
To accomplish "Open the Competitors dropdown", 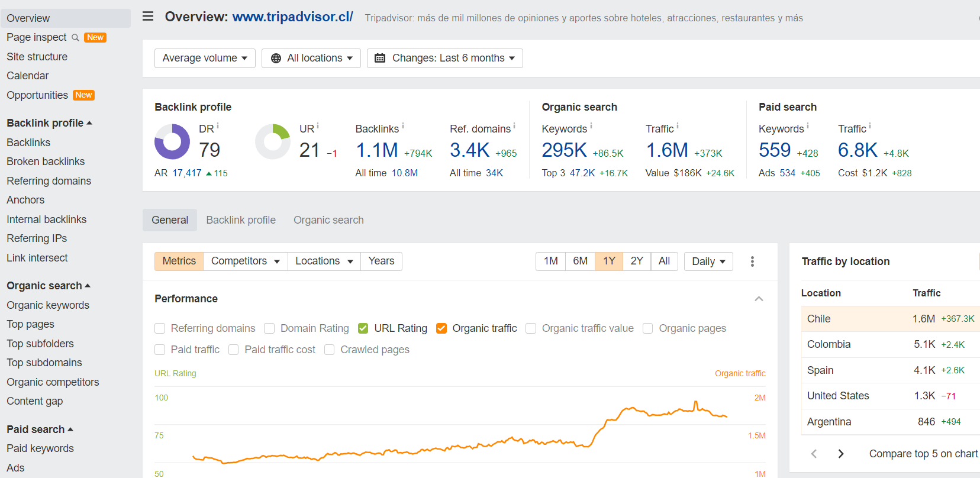I will point(246,261).
